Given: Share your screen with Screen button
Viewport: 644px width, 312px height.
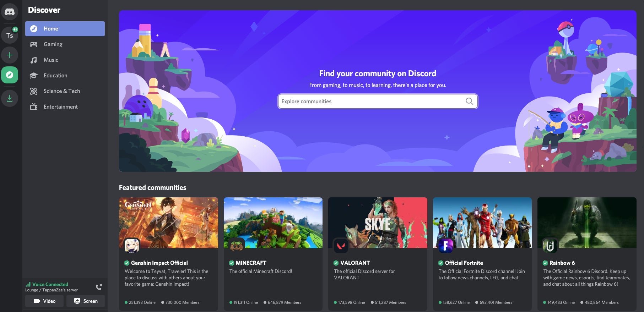Looking at the screenshot, I should pyautogui.click(x=86, y=301).
